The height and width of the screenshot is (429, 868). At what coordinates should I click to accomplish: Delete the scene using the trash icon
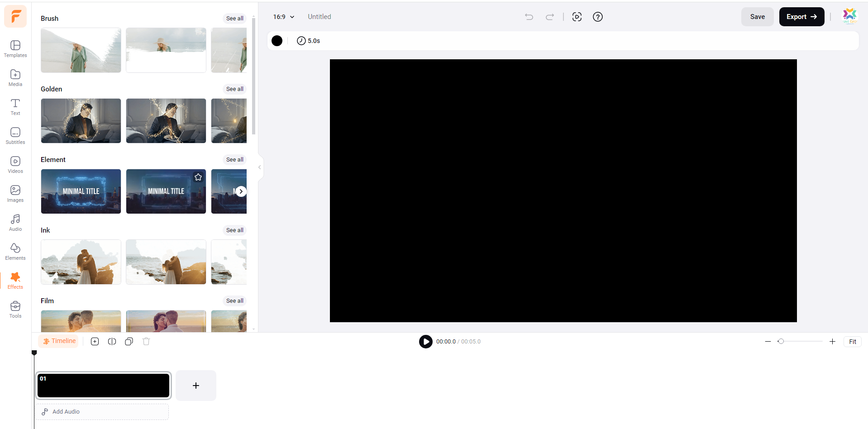click(146, 342)
